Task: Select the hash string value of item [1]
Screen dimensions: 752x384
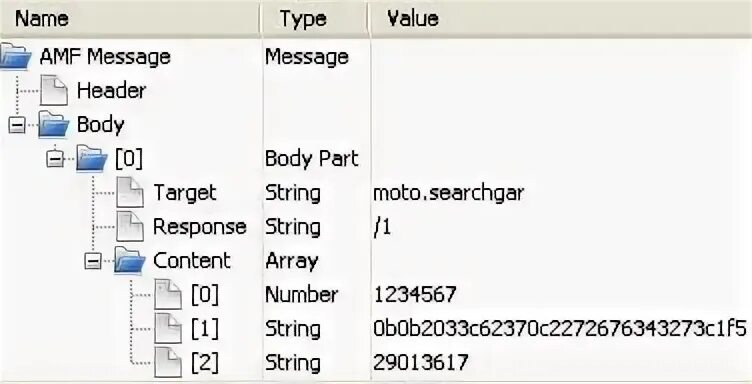Action: coord(560,329)
